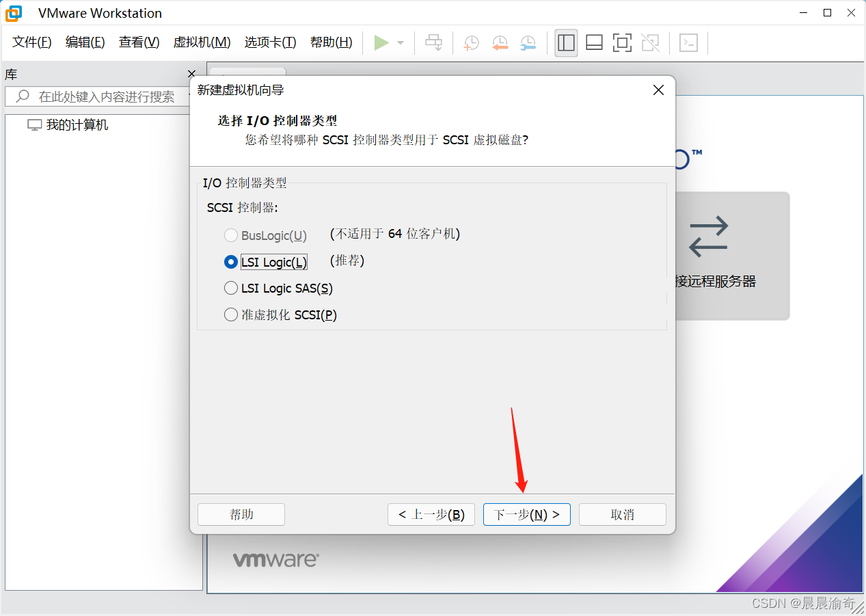
Task: Click the 库 panel title text
Action: pyautogui.click(x=11, y=75)
